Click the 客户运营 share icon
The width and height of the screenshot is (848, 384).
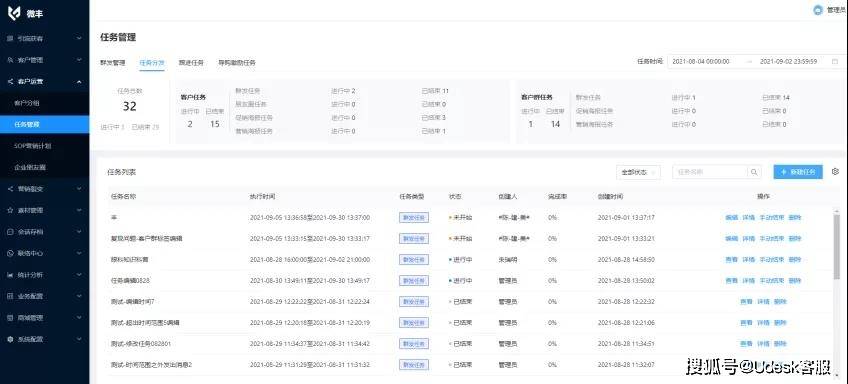coord(10,82)
